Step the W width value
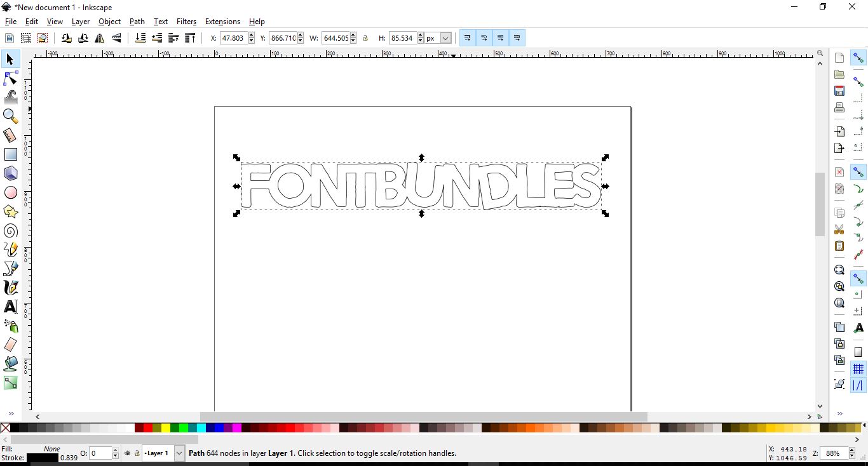 pyautogui.click(x=353, y=38)
